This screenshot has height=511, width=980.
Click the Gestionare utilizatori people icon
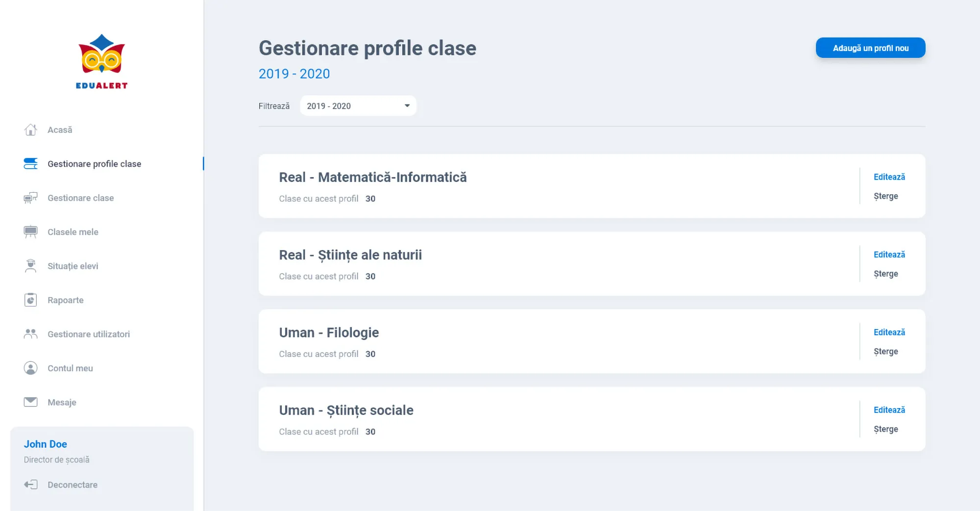[30, 334]
